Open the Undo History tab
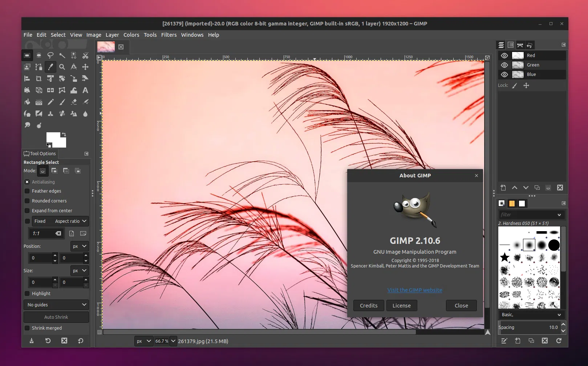The image size is (588, 366). 530,45
